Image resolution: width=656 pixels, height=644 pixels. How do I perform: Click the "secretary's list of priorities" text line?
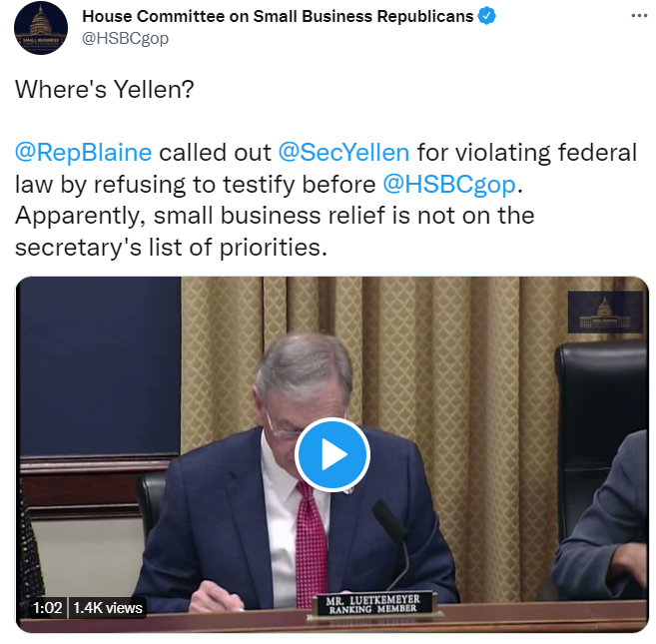170,246
